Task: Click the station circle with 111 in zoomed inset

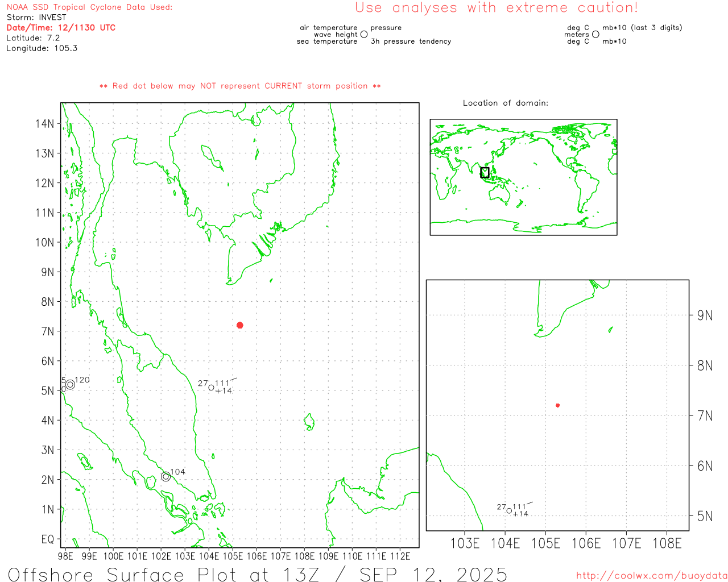Action: tap(509, 510)
